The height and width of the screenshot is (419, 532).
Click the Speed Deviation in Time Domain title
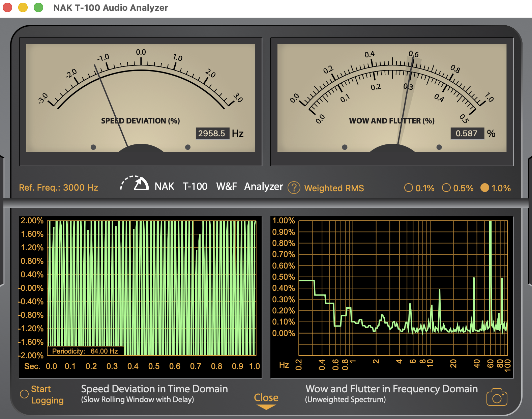(154, 389)
